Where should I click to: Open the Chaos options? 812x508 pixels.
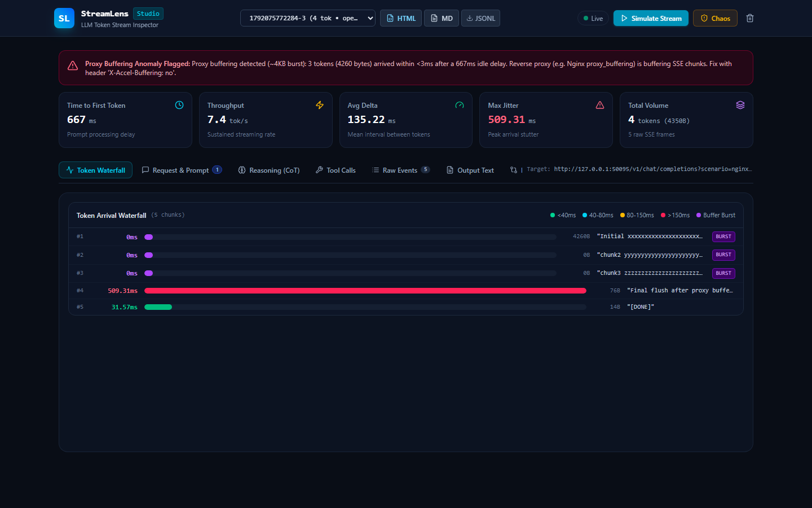coord(715,18)
